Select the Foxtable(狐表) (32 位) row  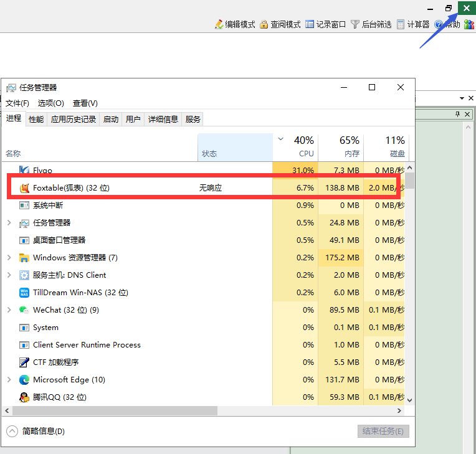(x=204, y=188)
